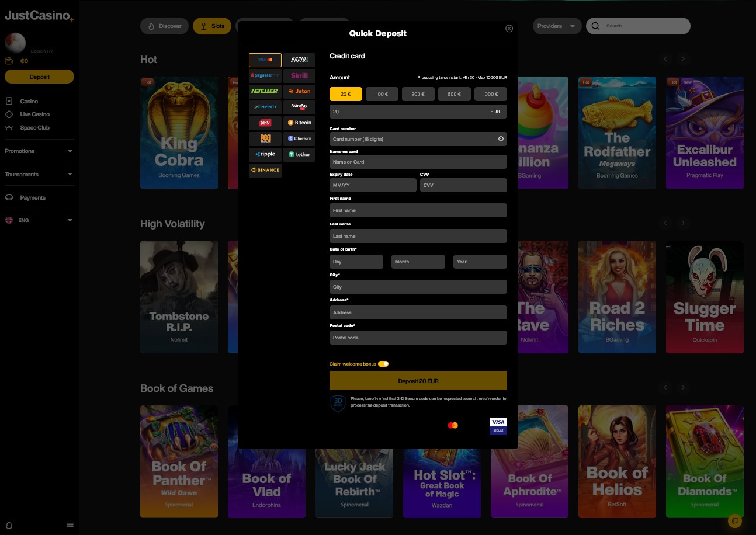
Task: Open the Live Casino menu item
Action: point(34,114)
